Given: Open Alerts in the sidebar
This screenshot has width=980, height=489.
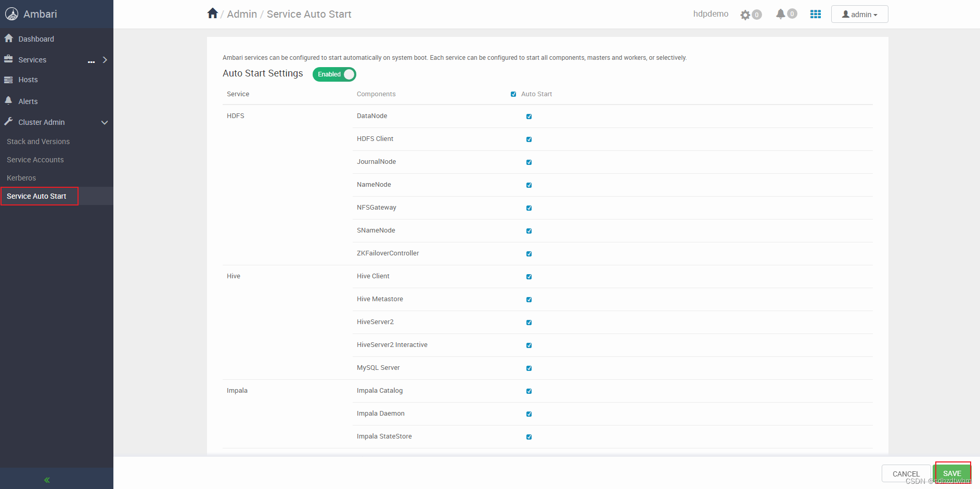Looking at the screenshot, I should click(x=28, y=101).
